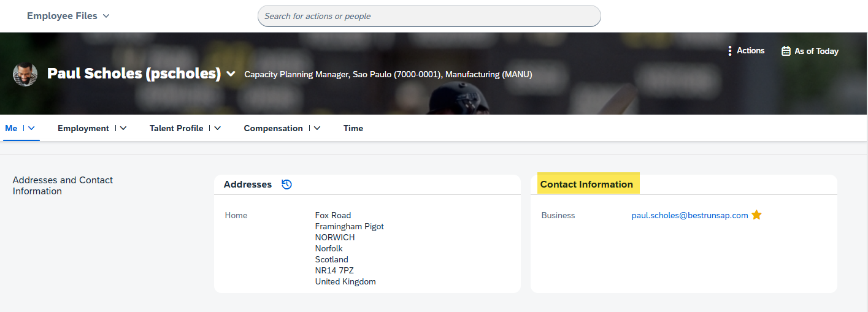Select the Compensation tab
The height and width of the screenshot is (312, 868).
(274, 128)
